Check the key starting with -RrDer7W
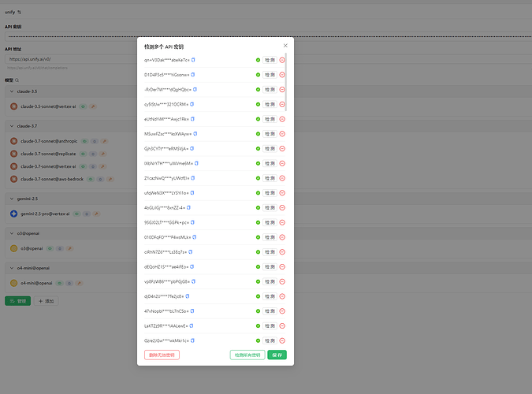 (x=270, y=90)
